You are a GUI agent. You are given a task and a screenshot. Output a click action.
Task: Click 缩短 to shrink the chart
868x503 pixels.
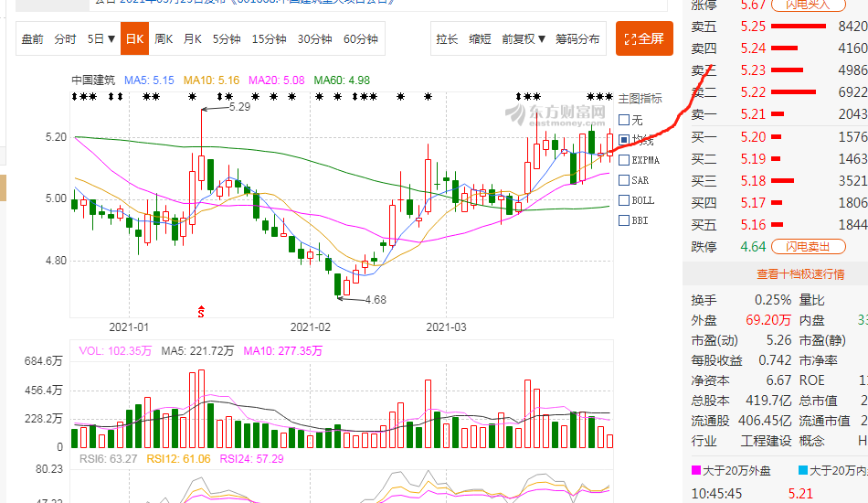[480, 38]
